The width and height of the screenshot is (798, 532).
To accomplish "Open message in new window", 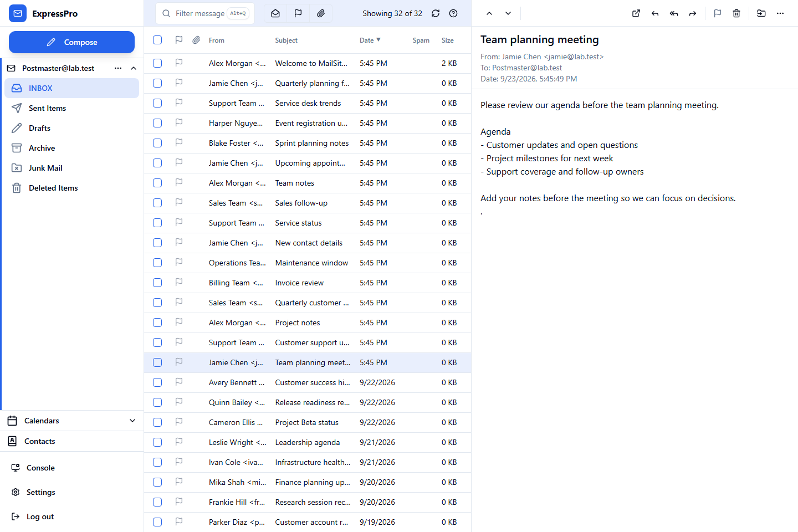I will [x=636, y=13].
